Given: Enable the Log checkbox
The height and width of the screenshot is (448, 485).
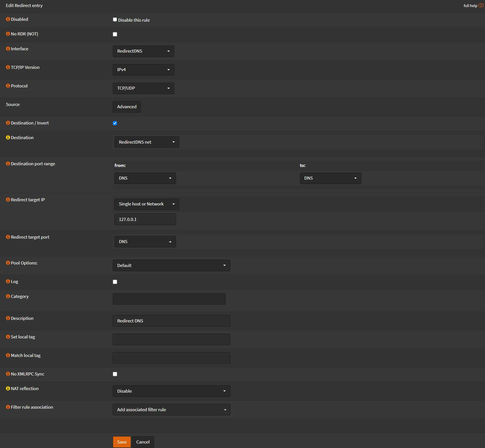Looking at the screenshot, I should (x=115, y=282).
